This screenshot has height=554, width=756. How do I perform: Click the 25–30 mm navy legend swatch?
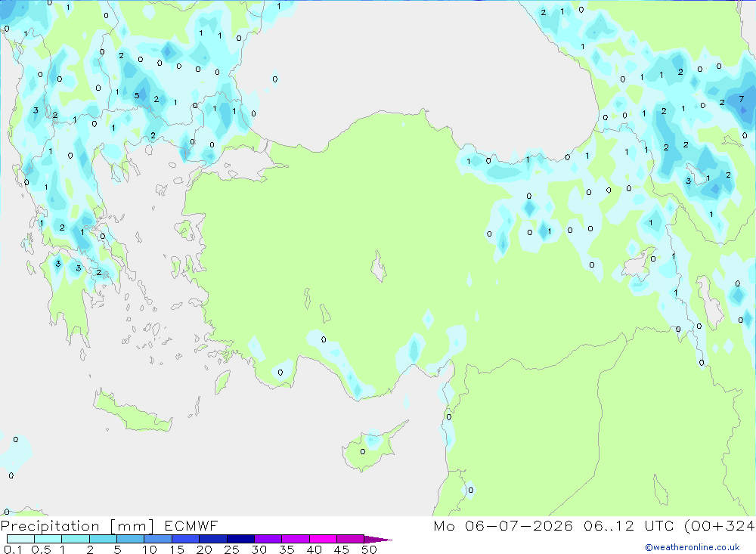click(240, 539)
